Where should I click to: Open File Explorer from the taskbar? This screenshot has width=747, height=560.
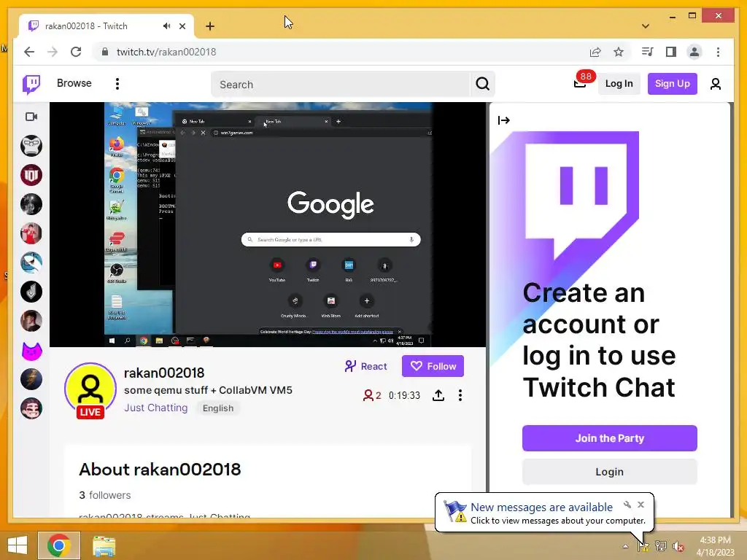[x=104, y=545]
